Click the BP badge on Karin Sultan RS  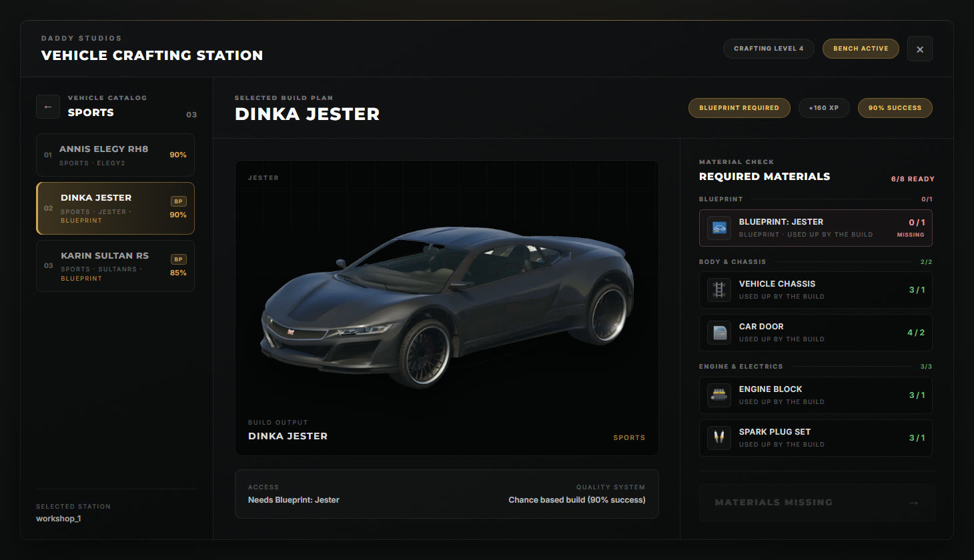[178, 259]
